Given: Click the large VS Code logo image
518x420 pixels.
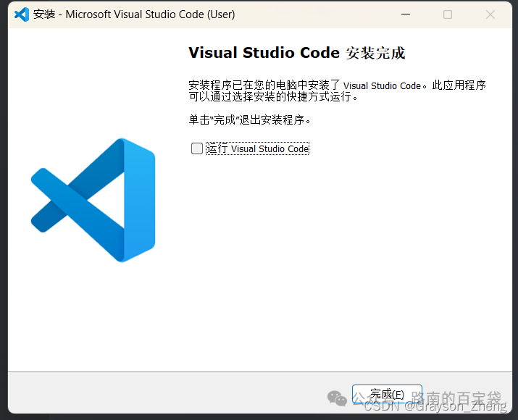Looking at the screenshot, I should tap(93, 200).
